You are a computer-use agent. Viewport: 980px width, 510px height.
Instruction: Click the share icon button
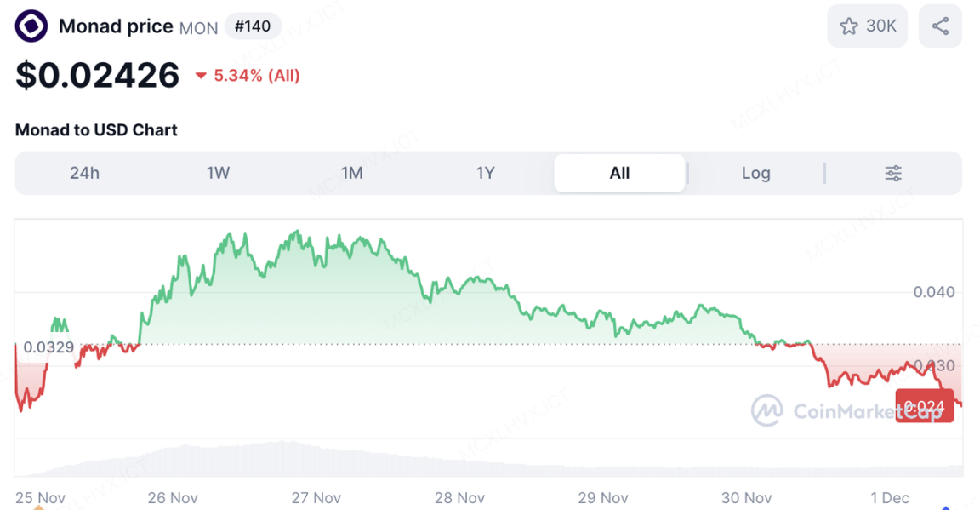pos(940,26)
